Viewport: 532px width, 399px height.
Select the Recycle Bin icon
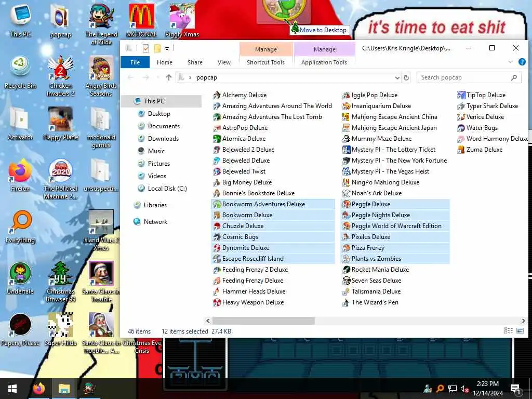(x=20, y=72)
